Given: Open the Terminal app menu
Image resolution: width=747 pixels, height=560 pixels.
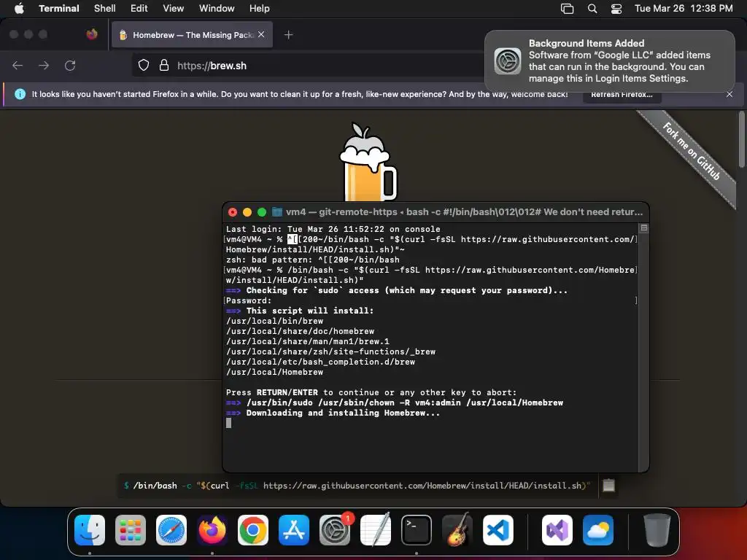Looking at the screenshot, I should click(59, 9).
